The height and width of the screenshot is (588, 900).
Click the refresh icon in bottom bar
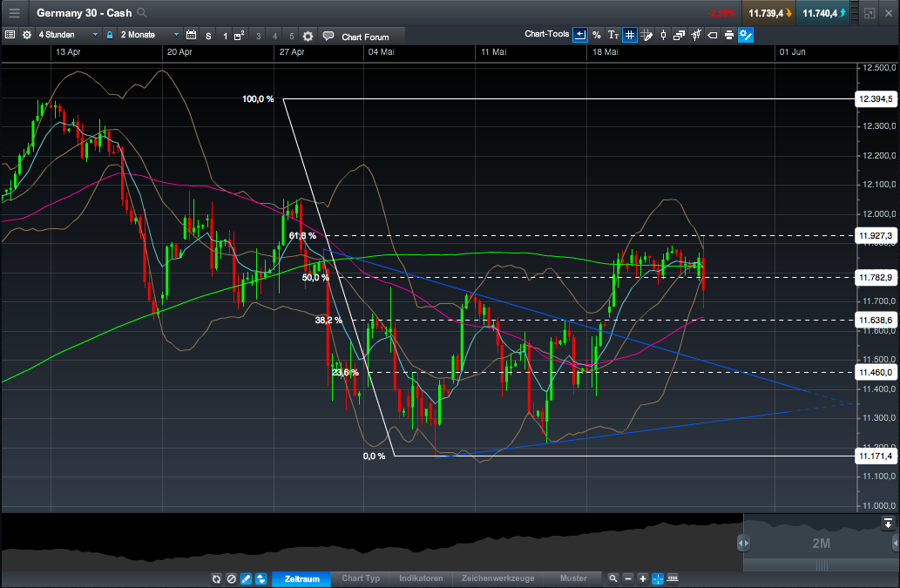216,578
